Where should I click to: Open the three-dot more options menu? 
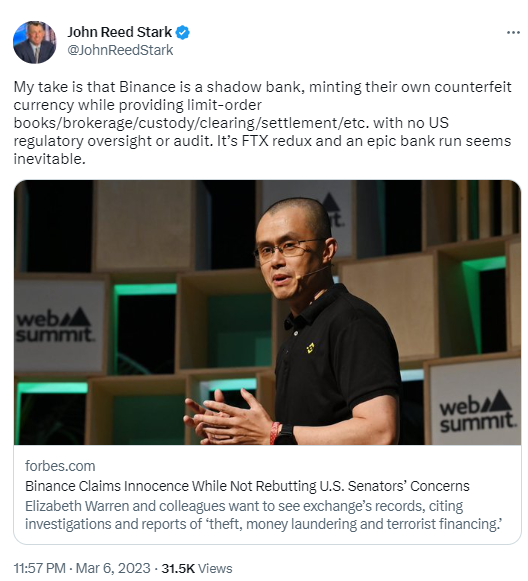(x=513, y=33)
